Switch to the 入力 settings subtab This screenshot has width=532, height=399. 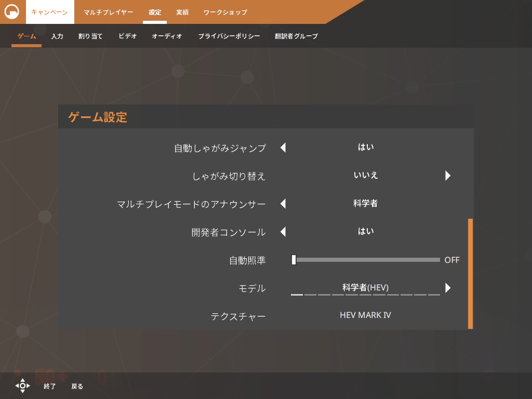click(57, 36)
